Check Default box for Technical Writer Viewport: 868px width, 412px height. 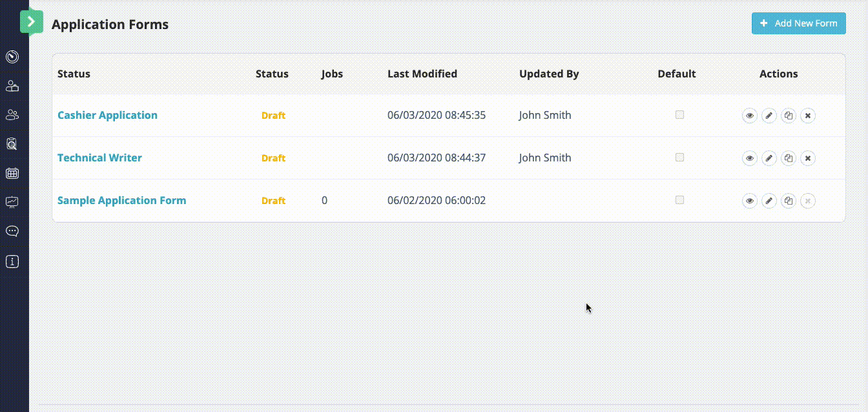(679, 158)
